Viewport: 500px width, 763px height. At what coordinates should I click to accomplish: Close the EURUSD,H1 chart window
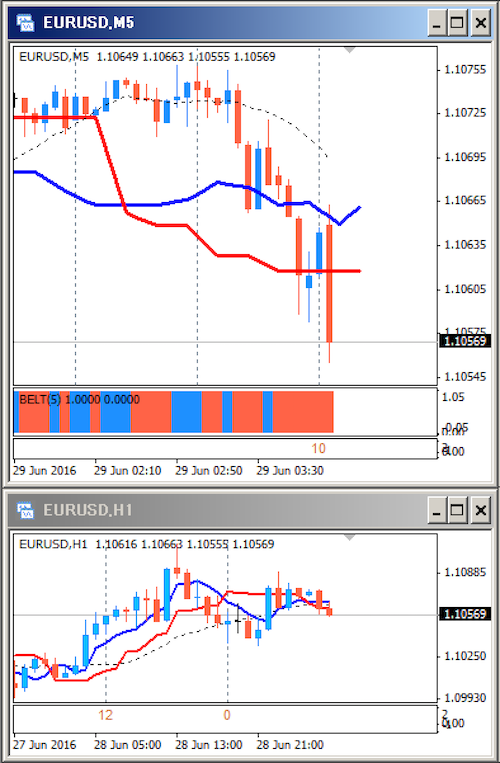tap(481, 510)
